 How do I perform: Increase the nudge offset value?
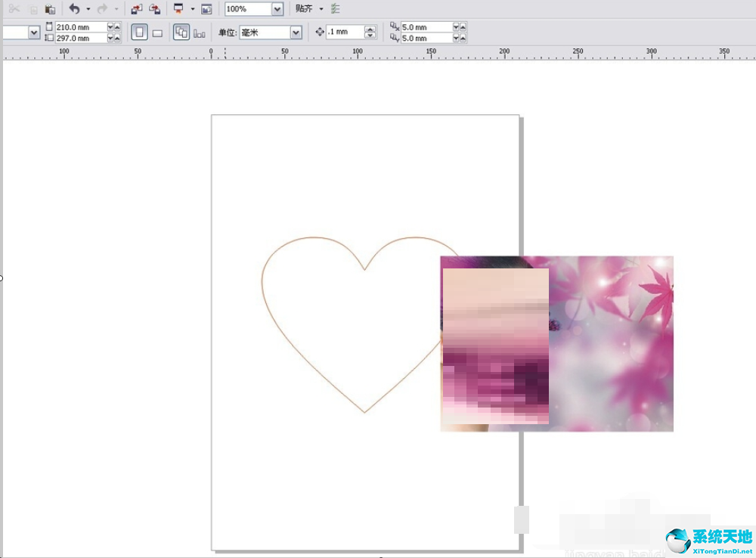tap(370, 29)
